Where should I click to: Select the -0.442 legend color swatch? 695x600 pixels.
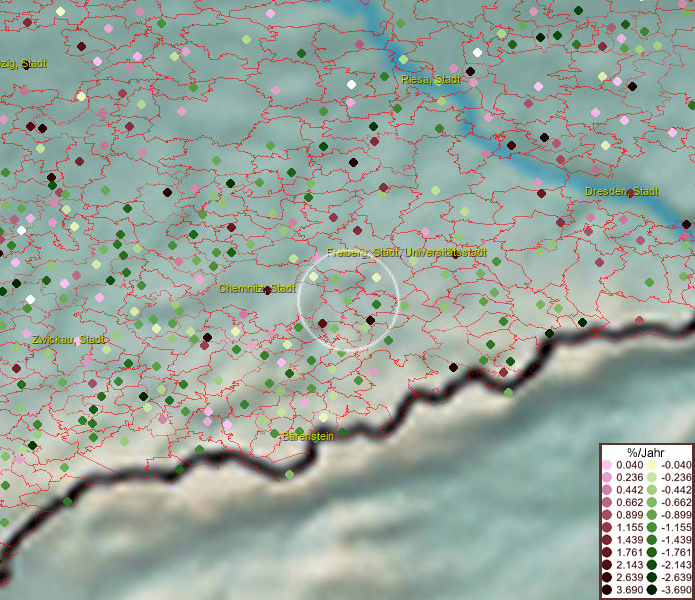[652, 490]
